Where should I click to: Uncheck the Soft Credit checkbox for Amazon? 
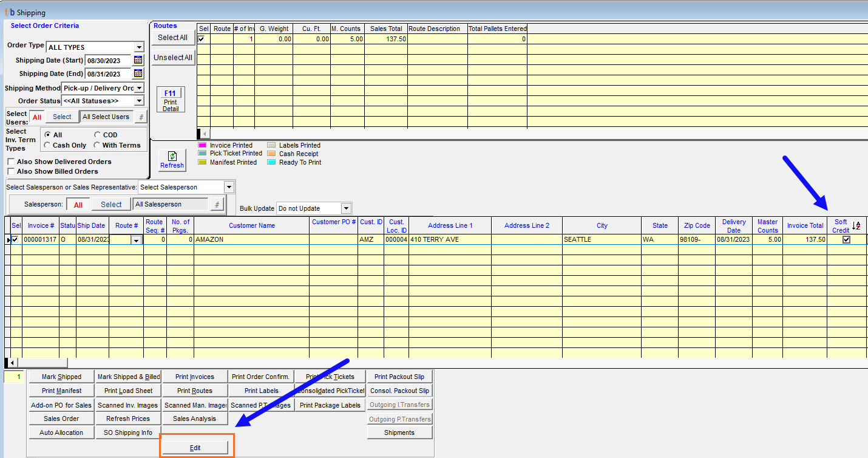click(846, 240)
